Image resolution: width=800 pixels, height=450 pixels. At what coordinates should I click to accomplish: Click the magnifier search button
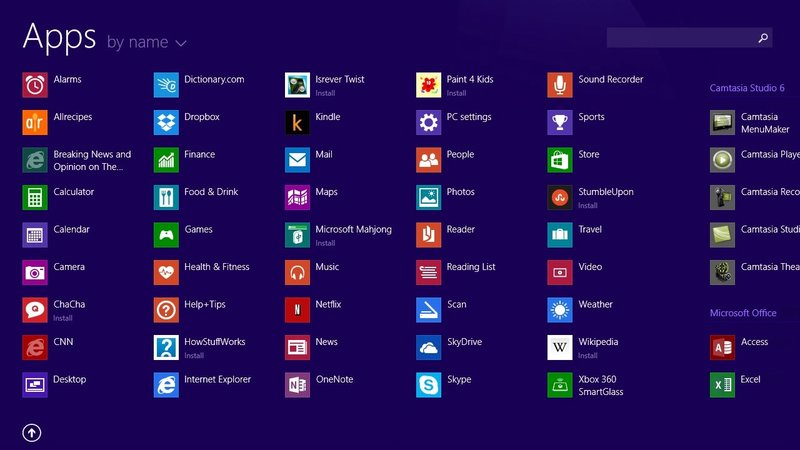[763, 38]
